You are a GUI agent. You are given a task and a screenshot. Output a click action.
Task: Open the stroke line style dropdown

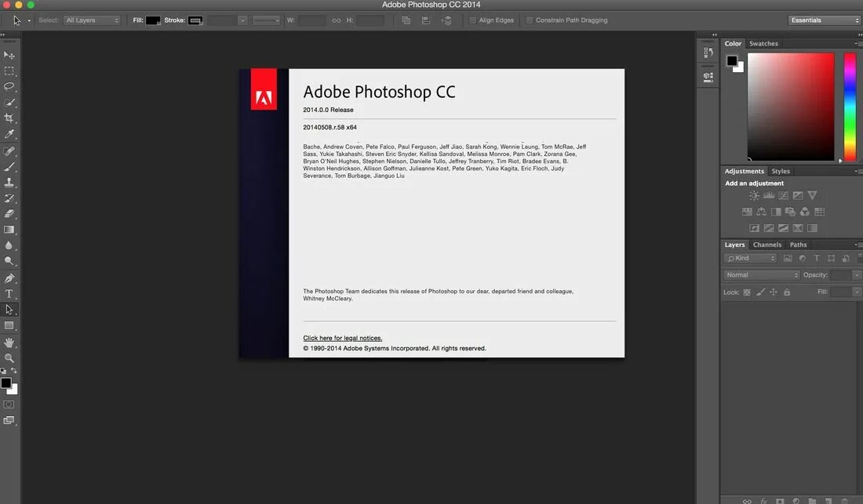267,20
